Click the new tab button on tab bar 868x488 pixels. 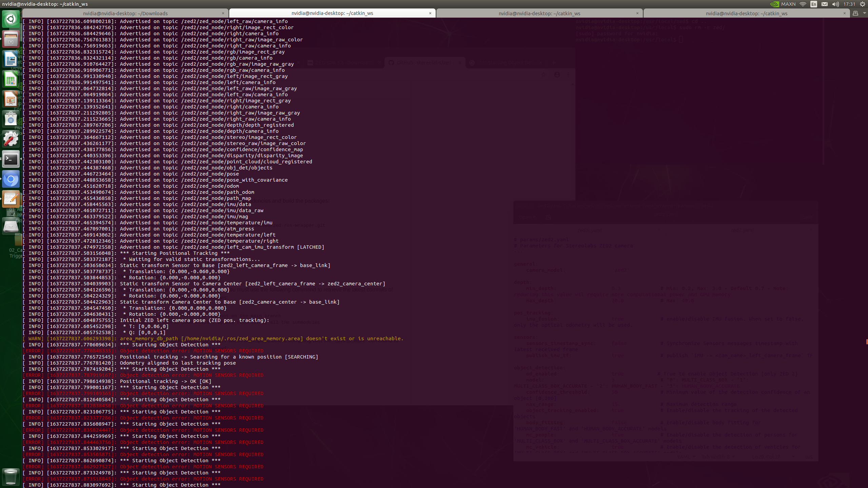pyautogui.click(x=855, y=14)
